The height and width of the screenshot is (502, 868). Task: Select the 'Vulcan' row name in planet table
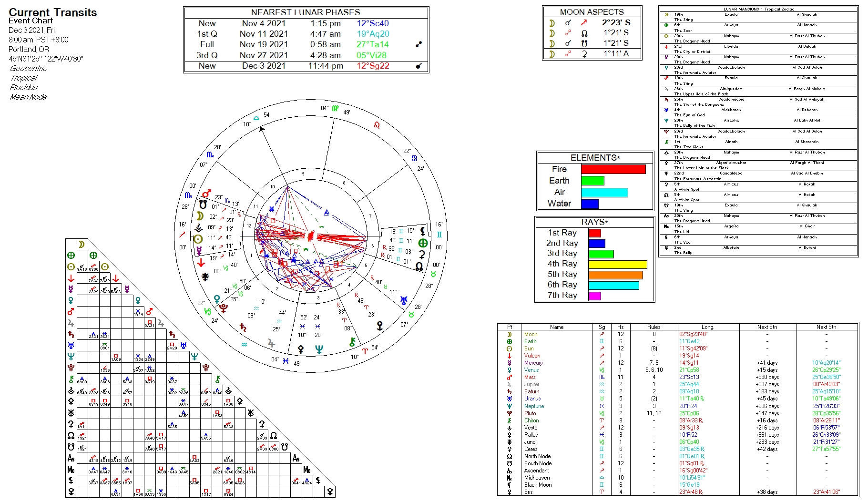click(x=532, y=356)
